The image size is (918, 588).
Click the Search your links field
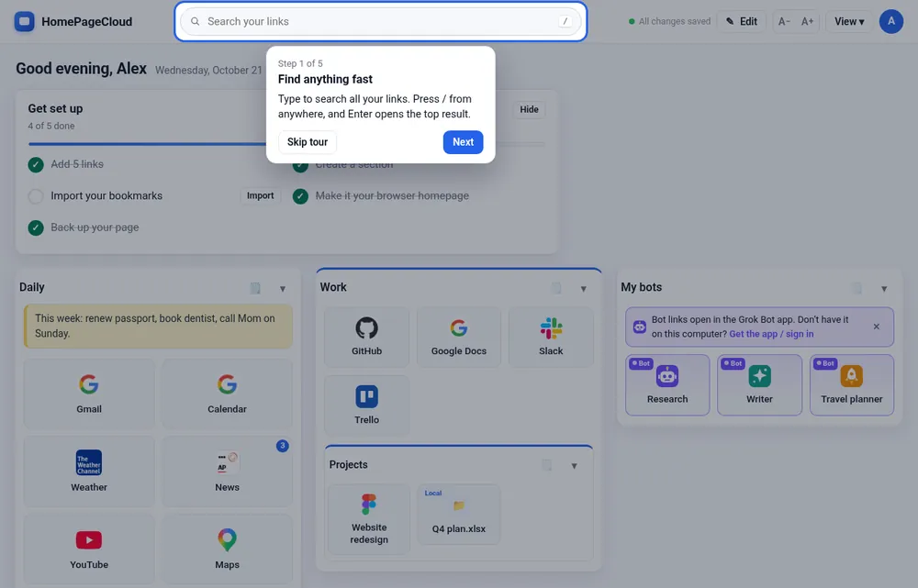coord(381,22)
